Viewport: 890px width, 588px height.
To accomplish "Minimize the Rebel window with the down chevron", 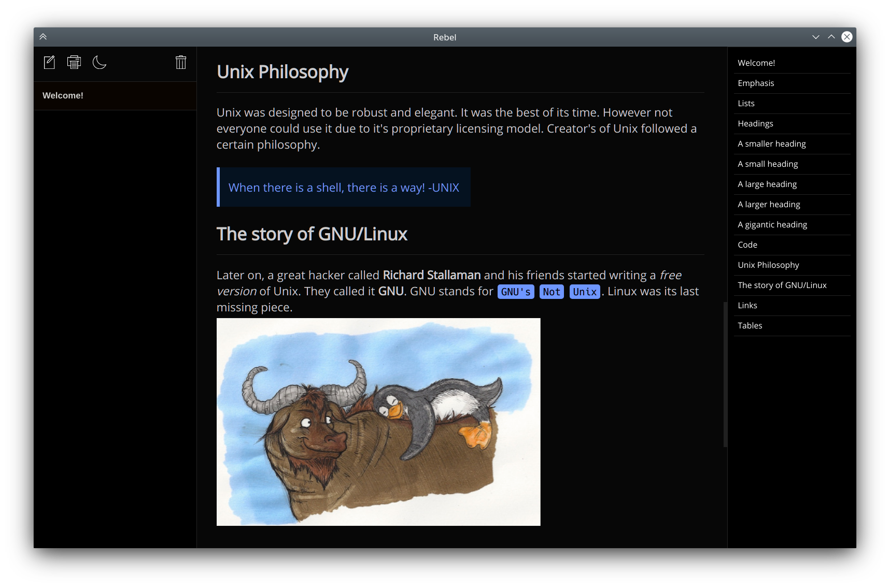I will [816, 37].
